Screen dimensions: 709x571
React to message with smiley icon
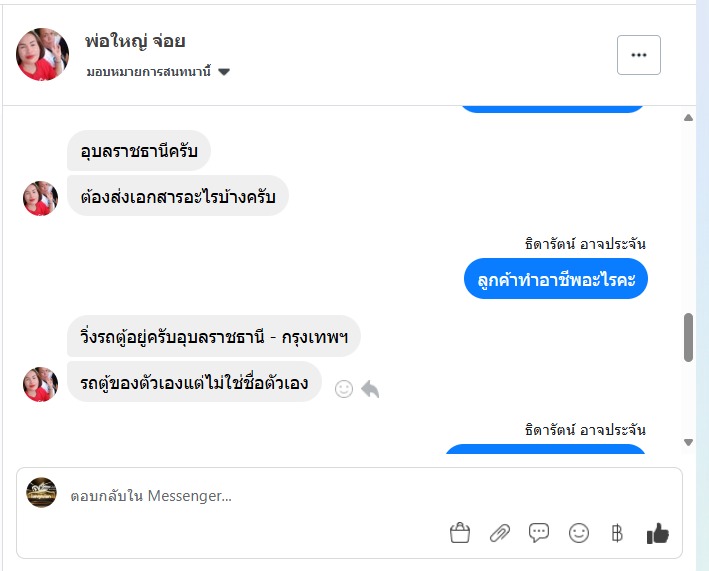[344, 389]
